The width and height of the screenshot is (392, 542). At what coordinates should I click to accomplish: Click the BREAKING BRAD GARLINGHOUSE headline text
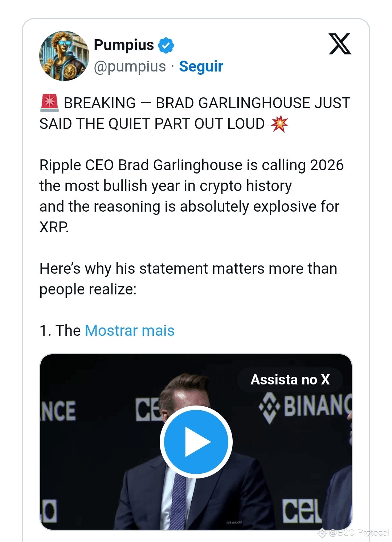click(195, 113)
